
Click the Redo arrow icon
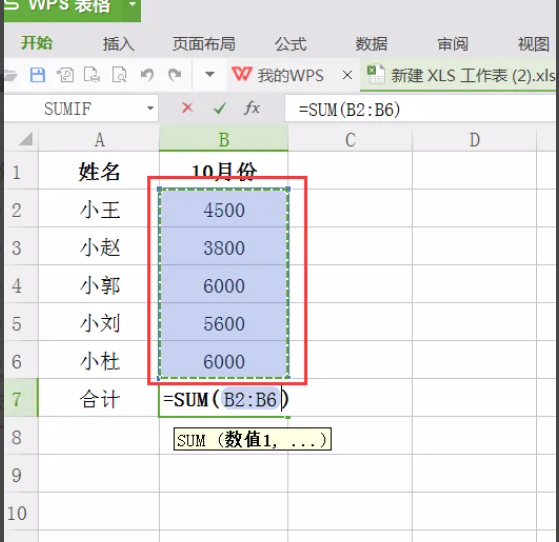coord(175,75)
